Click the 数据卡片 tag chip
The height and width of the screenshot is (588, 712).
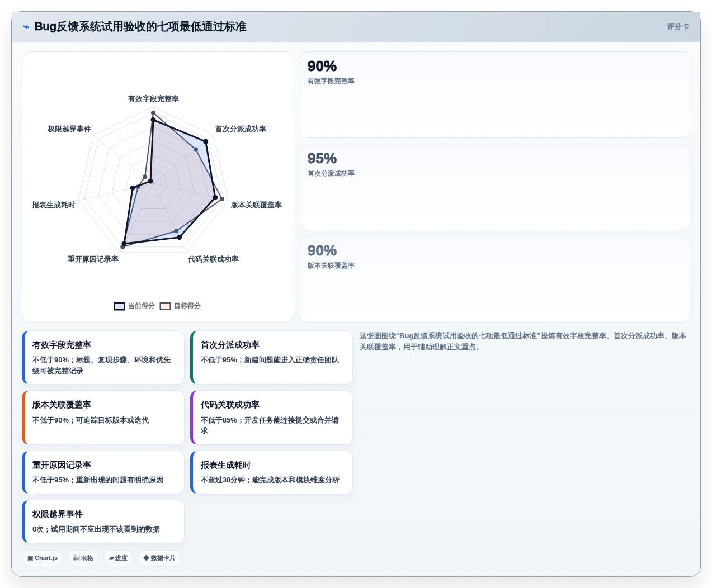point(159,558)
